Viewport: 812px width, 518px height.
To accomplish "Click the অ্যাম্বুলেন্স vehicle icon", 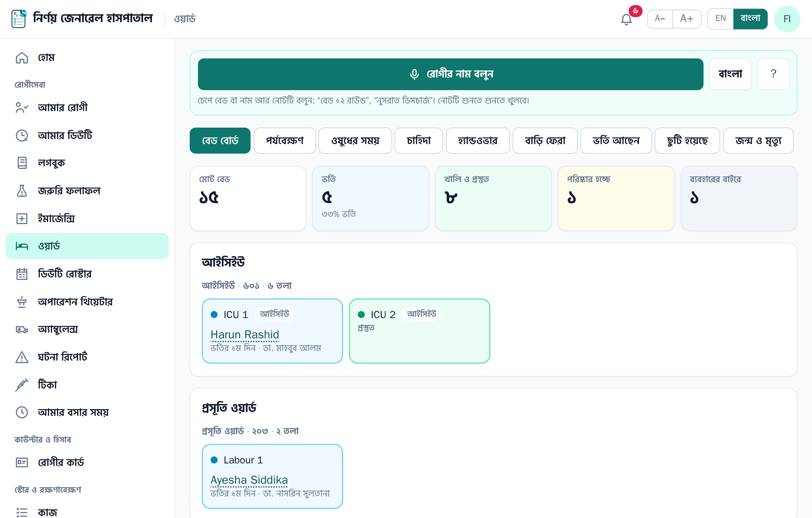I will tap(22, 329).
